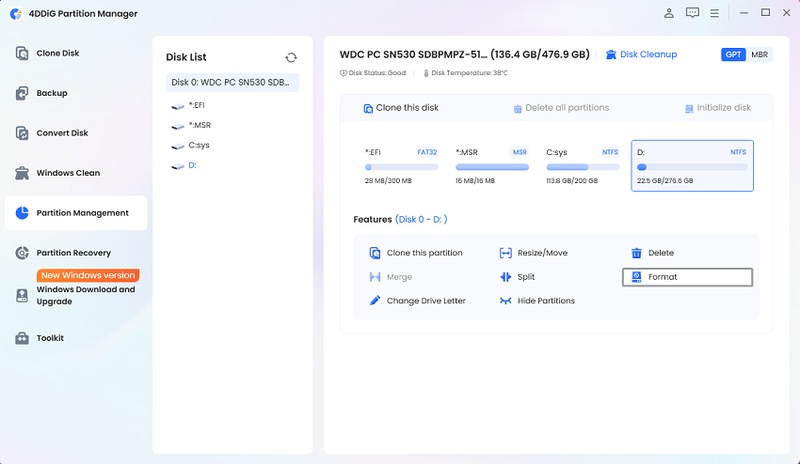The width and height of the screenshot is (800, 464).
Task: Refresh the Disk List
Action: click(x=291, y=58)
